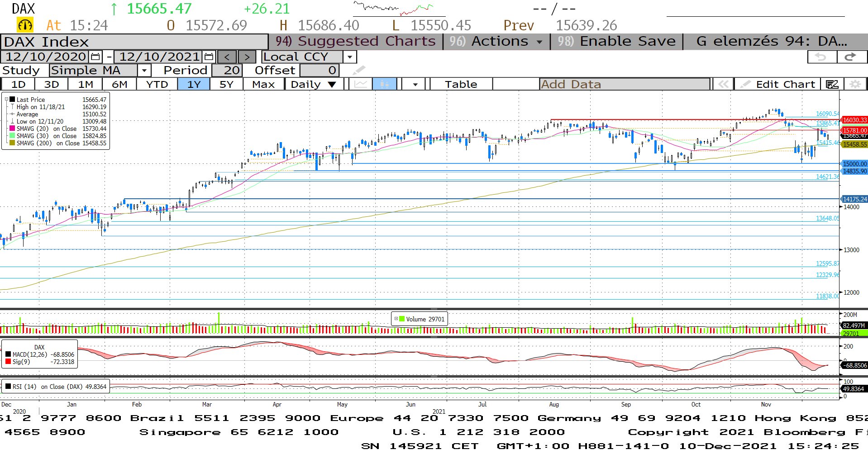Screen dimensions: 868x464
Task: Click the undo arrow button
Action: point(821,57)
